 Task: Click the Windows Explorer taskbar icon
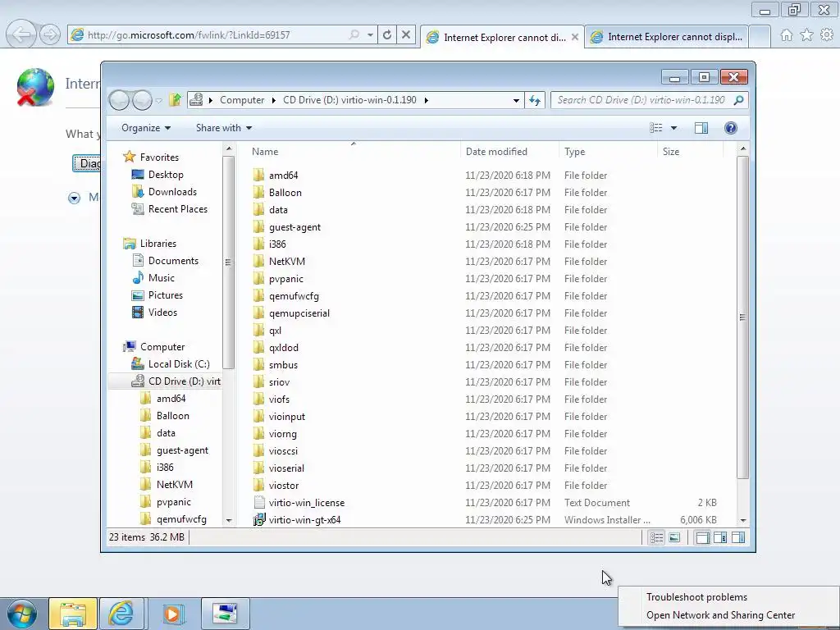point(73,614)
